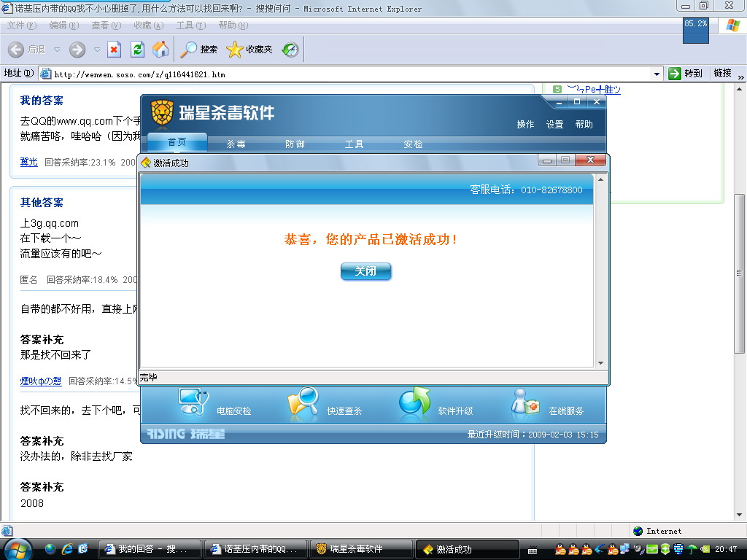Click the page icon in address bar
Image resolution: width=747 pixels, height=560 pixels.
[x=46, y=74]
